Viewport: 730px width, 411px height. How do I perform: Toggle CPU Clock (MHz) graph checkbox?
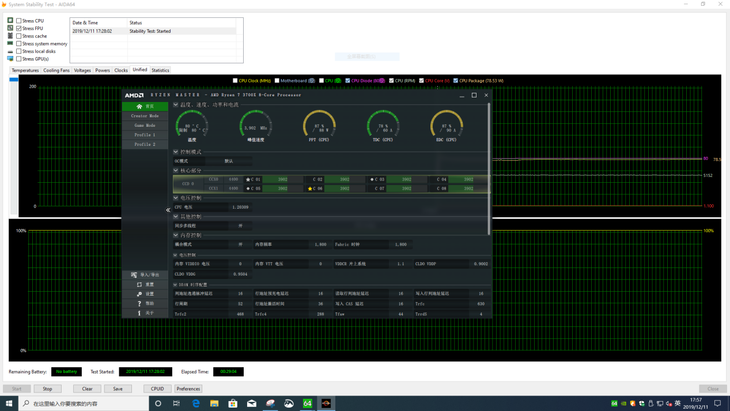(235, 81)
